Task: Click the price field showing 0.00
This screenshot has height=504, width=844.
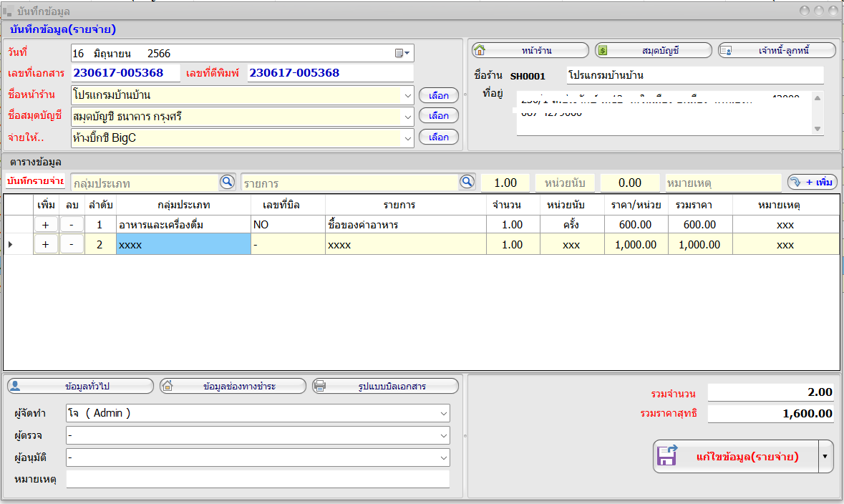Action: click(630, 183)
